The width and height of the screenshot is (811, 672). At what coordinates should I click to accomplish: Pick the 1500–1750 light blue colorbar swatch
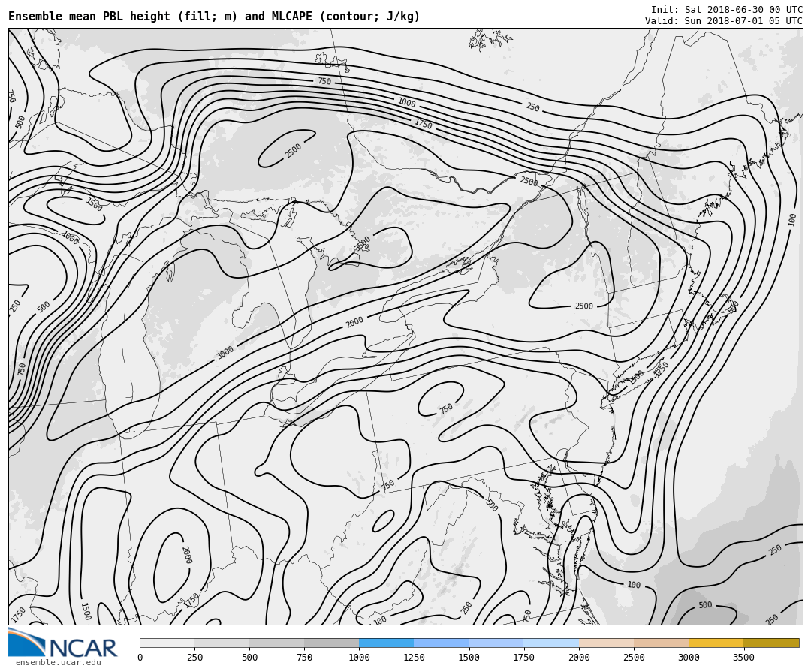[x=496, y=643]
